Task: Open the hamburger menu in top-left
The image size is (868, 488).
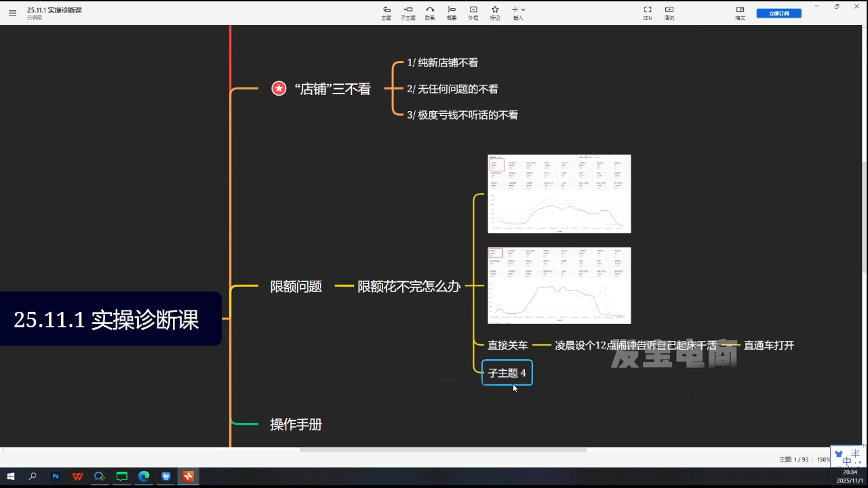Action: [x=12, y=13]
